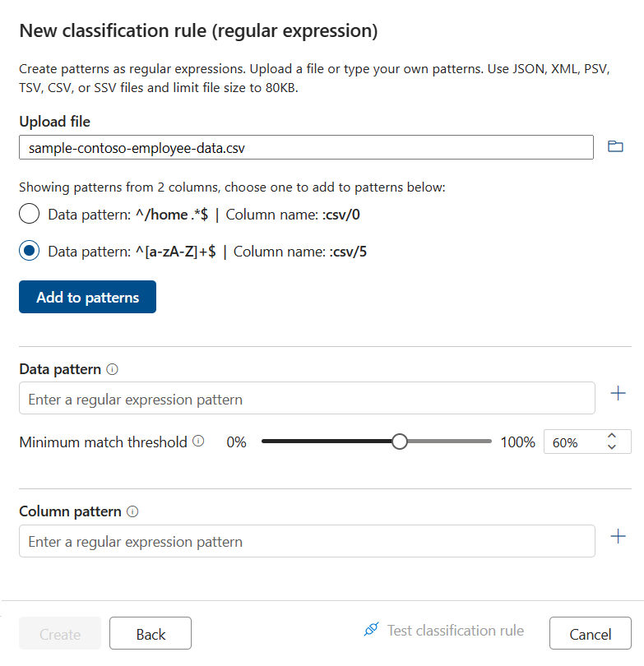
Task: Click the 60% threshold value box
Action: (x=587, y=442)
